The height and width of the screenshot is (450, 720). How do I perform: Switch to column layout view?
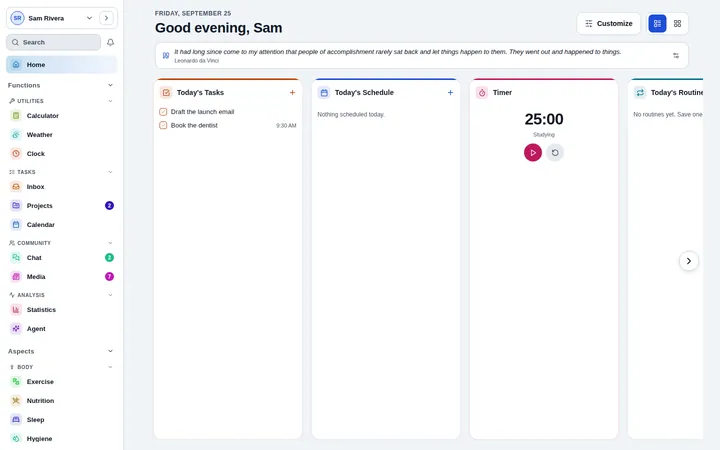pyautogui.click(x=657, y=23)
